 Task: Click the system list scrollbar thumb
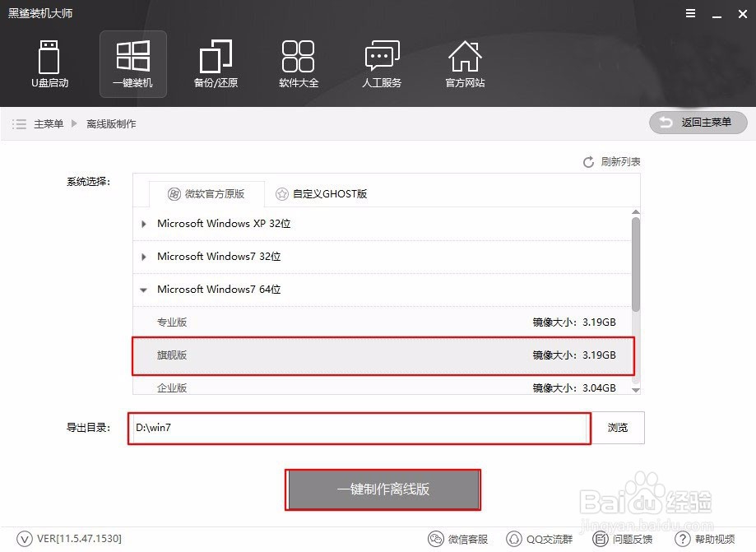(636, 264)
